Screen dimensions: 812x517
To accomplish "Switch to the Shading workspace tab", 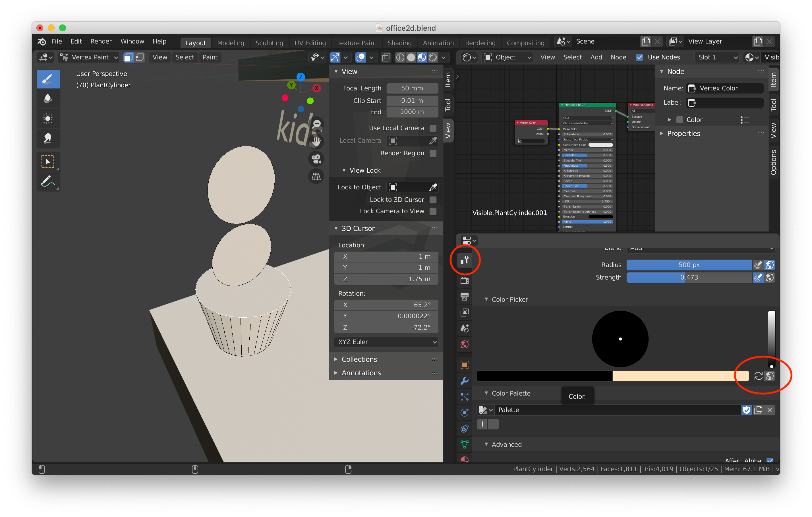I will point(399,43).
